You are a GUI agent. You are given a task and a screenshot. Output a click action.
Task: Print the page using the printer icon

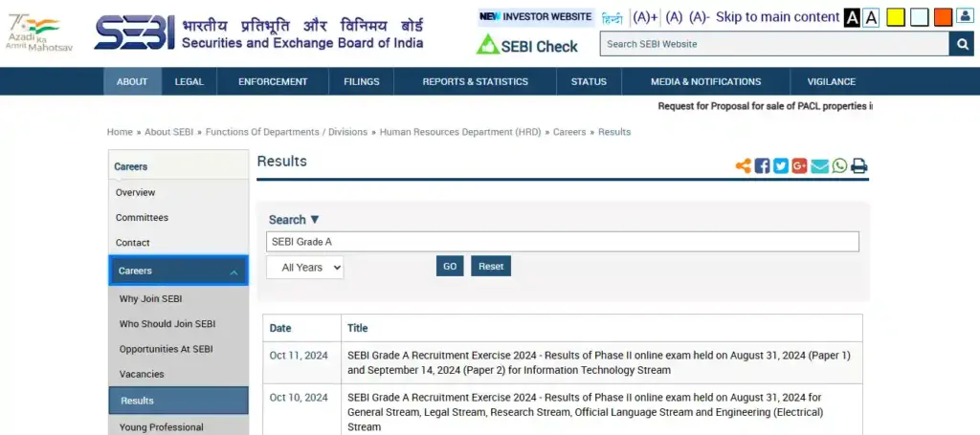[x=859, y=166]
